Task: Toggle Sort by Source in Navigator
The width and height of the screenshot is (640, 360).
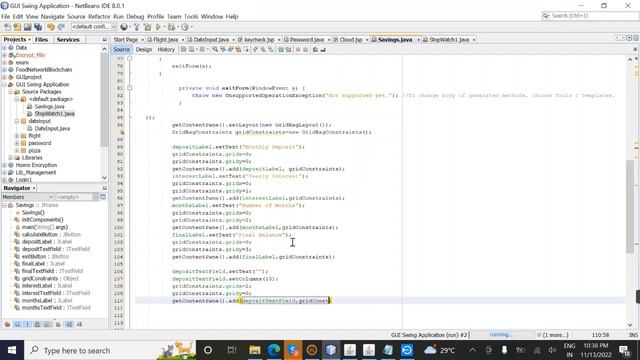Action: coord(79,324)
